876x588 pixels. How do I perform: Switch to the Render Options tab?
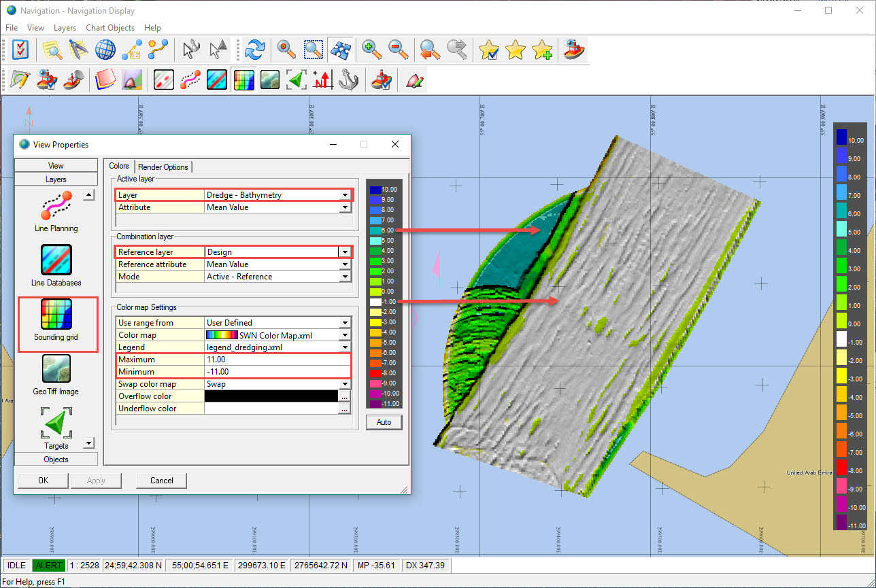point(163,167)
